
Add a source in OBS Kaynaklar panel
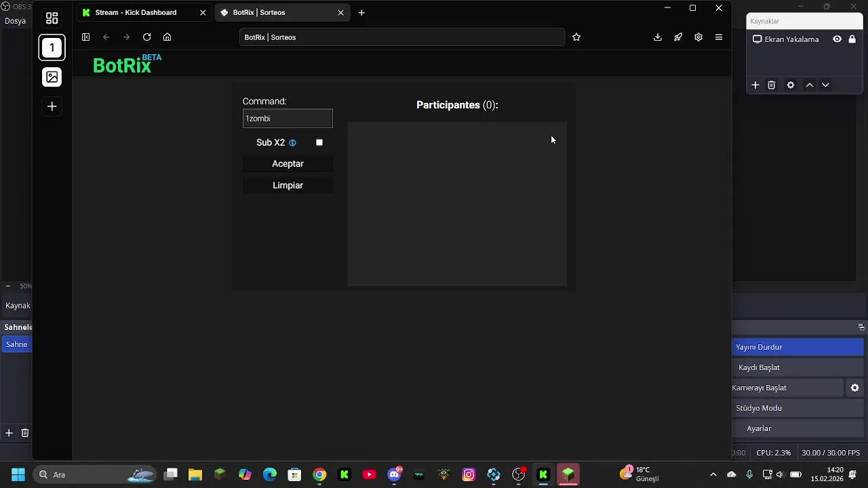[755, 85]
